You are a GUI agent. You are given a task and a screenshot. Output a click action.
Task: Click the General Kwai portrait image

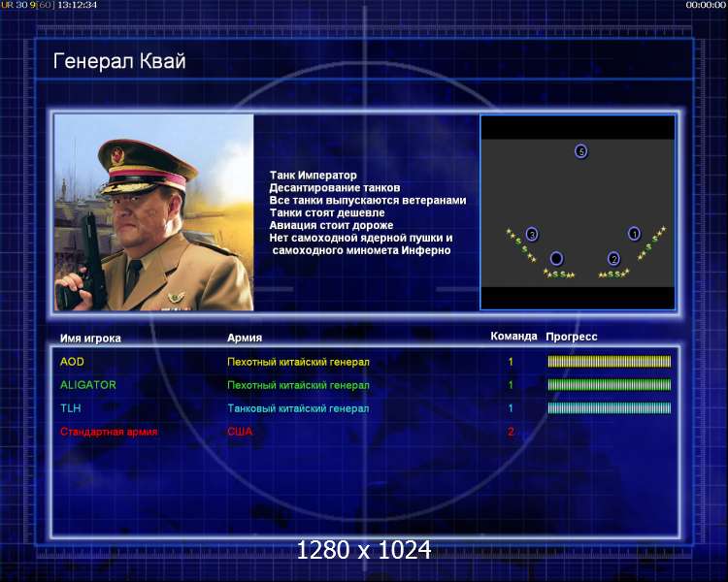[x=154, y=212]
